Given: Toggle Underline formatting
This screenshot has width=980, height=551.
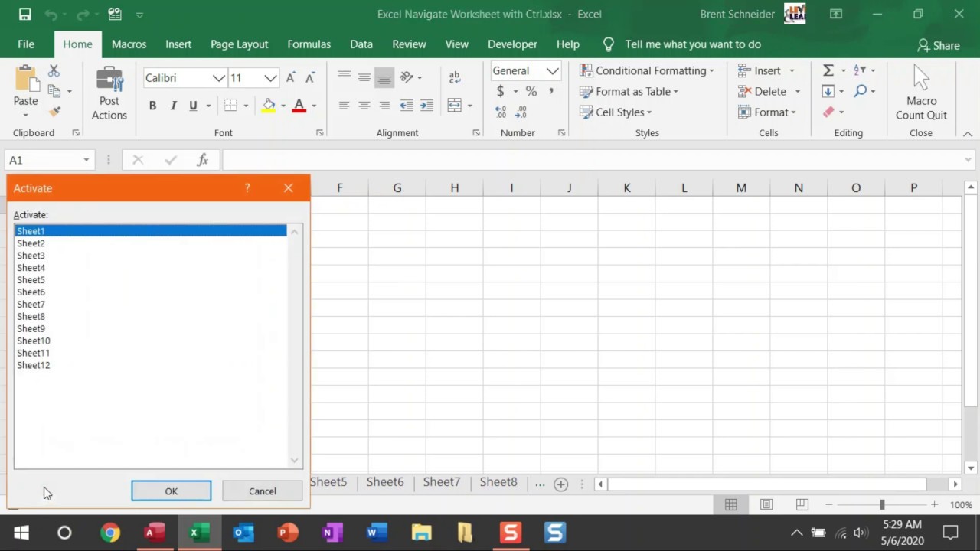Looking at the screenshot, I should tap(193, 106).
